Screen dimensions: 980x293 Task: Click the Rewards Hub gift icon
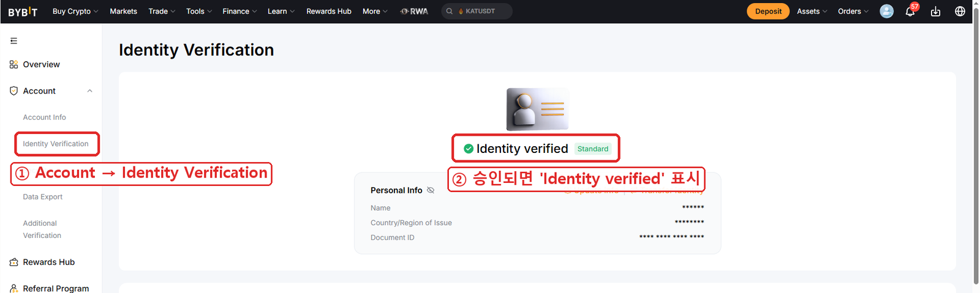pos(13,262)
